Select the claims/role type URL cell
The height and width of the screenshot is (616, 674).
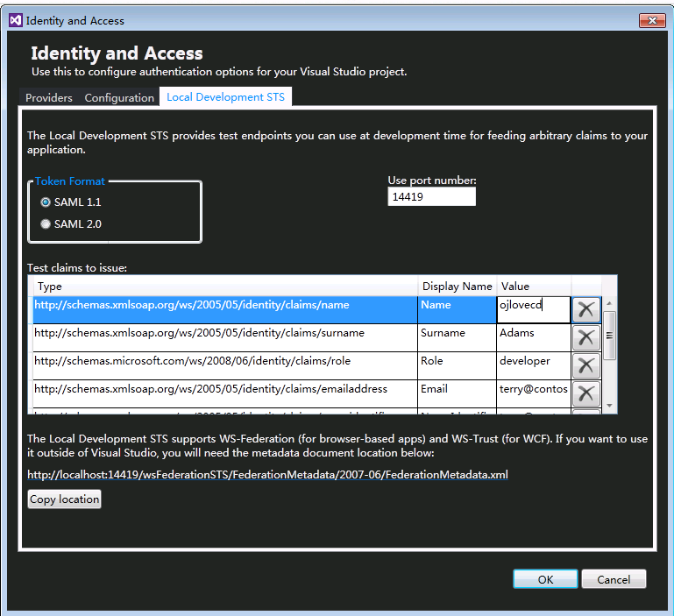[225, 365]
